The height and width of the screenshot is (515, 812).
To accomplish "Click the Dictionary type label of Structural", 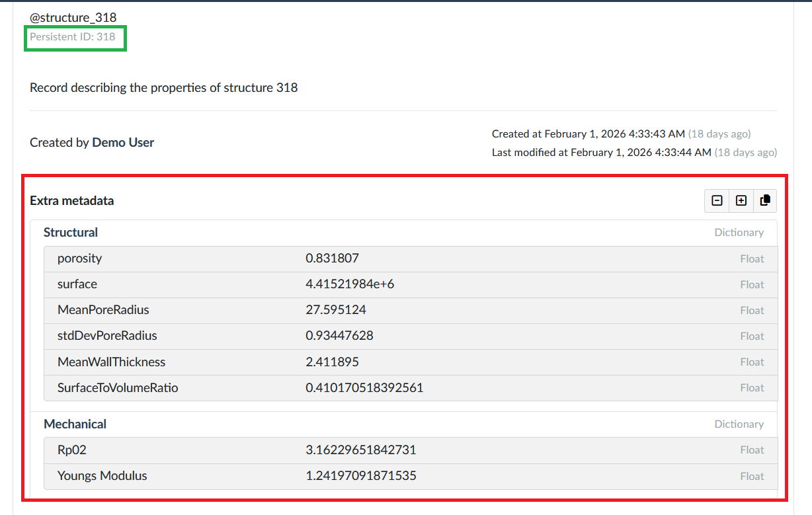I will tap(739, 233).
